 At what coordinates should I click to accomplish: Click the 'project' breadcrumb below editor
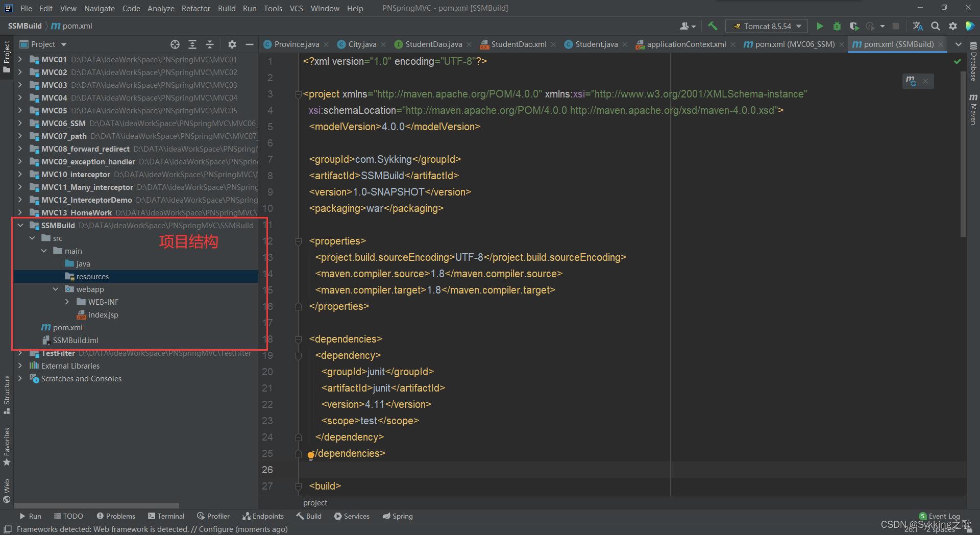(315, 502)
